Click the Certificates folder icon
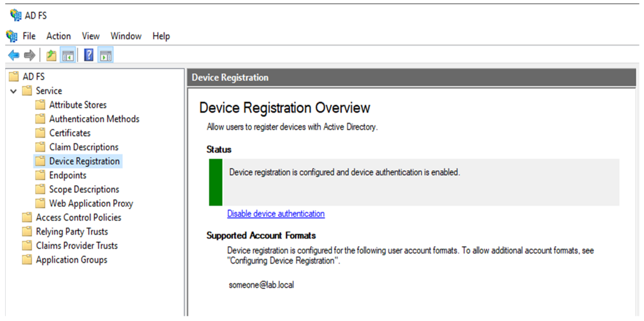 click(x=40, y=133)
